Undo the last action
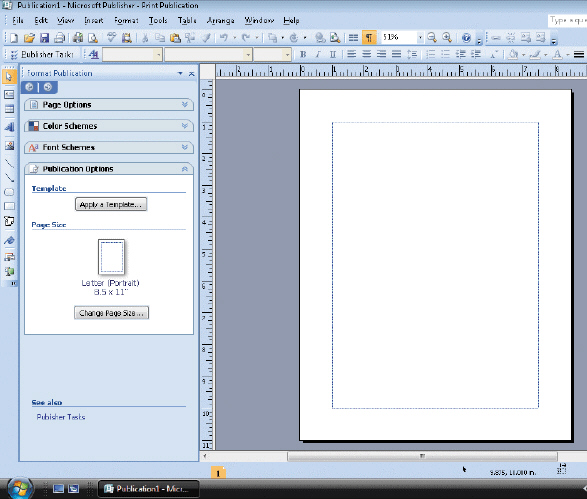Screen dimensions: 587x499 (223, 38)
